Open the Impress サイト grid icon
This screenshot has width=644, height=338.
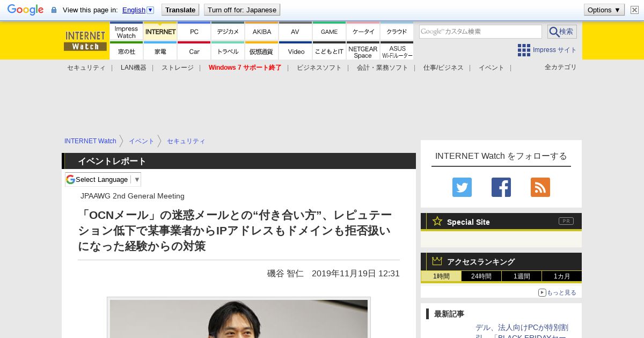pyautogui.click(x=524, y=50)
